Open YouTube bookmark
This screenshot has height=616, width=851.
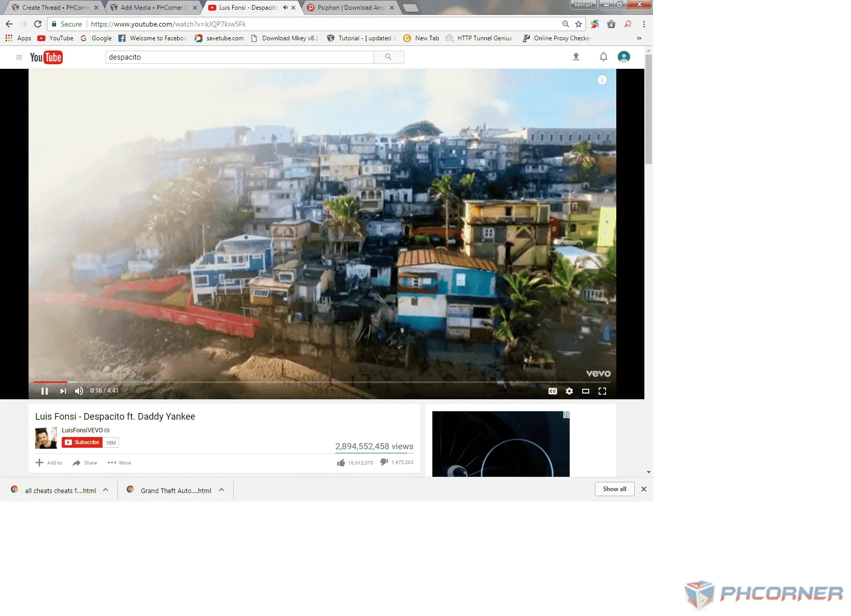tap(56, 38)
